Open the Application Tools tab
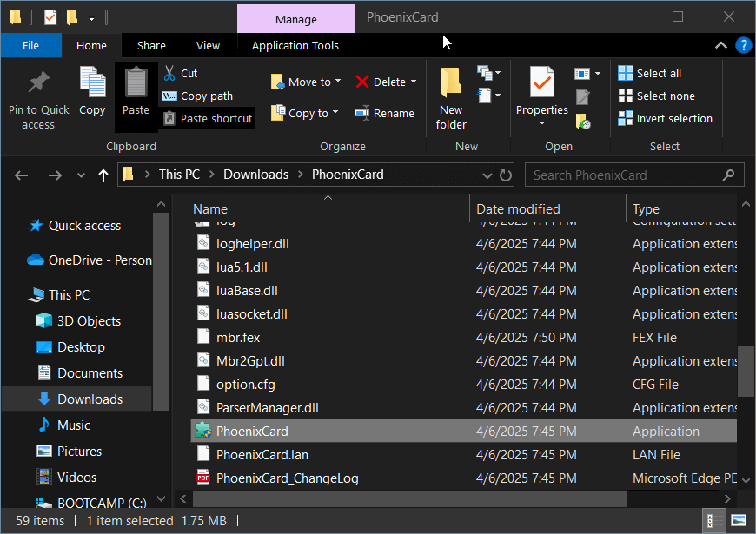The width and height of the screenshot is (756, 534). tap(295, 45)
